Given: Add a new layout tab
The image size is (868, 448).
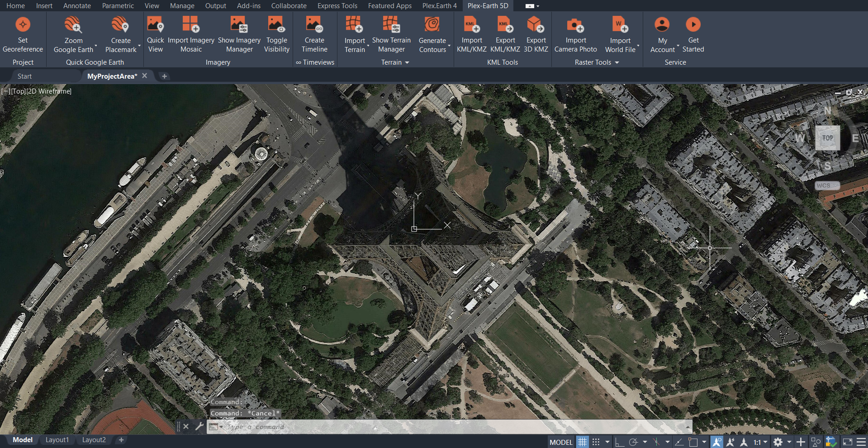Looking at the screenshot, I should pos(121,440).
